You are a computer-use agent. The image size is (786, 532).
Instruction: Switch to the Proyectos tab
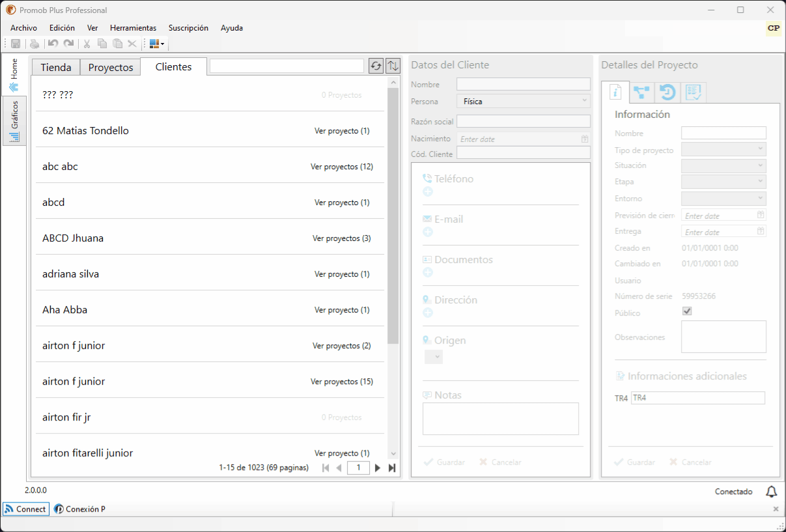tap(111, 67)
